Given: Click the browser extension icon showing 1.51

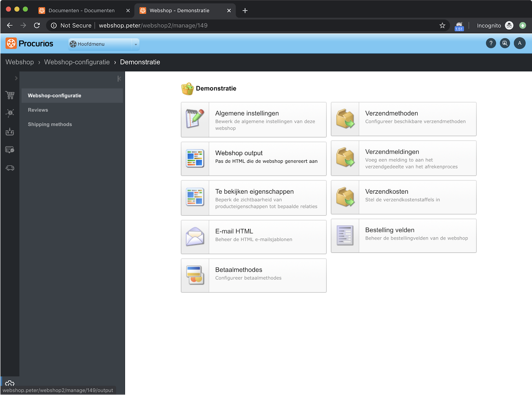Looking at the screenshot, I should pyautogui.click(x=459, y=26).
